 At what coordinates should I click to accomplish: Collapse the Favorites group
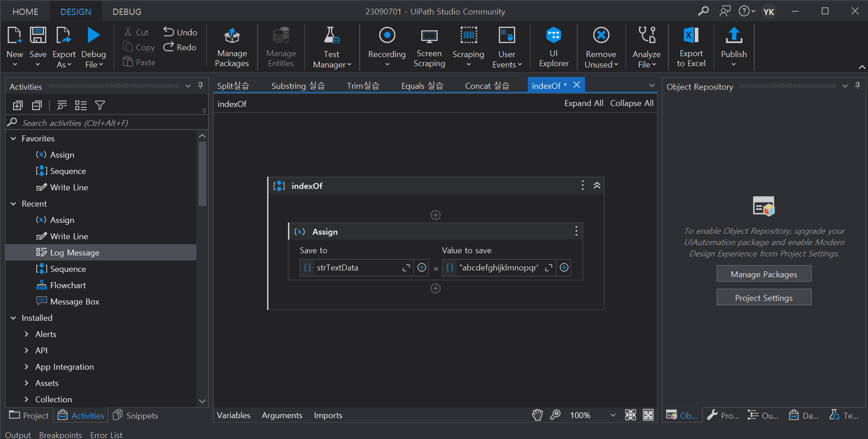(13, 138)
